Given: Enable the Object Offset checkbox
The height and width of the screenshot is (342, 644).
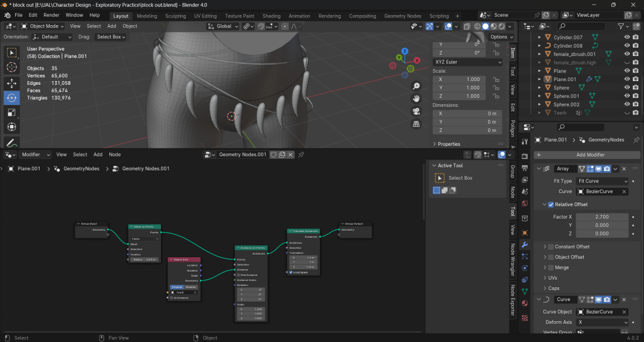Looking at the screenshot, I should [x=551, y=257].
